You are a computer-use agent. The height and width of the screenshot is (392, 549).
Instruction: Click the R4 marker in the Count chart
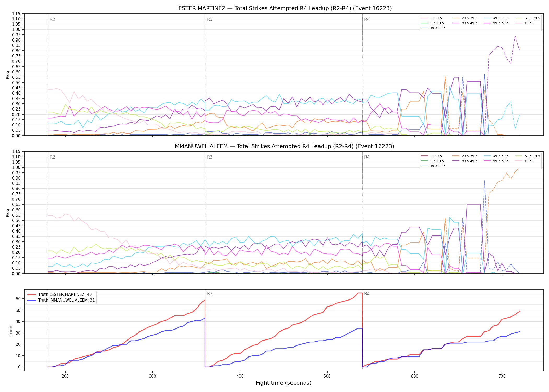pos(367,294)
